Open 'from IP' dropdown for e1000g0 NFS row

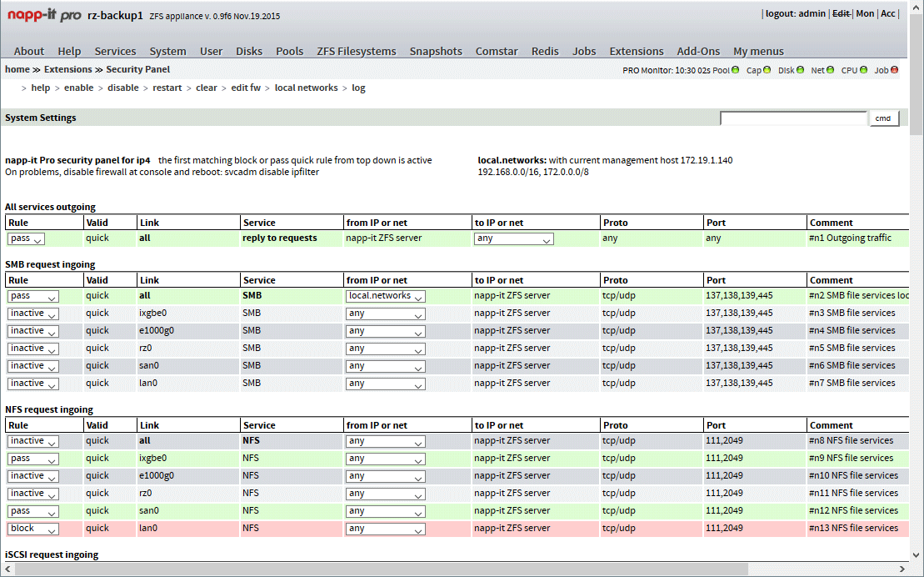click(386, 476)
